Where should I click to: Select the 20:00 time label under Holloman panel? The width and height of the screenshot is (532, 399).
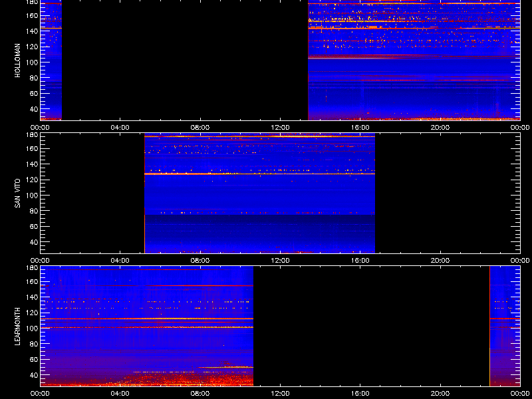(x=440, y=128)
